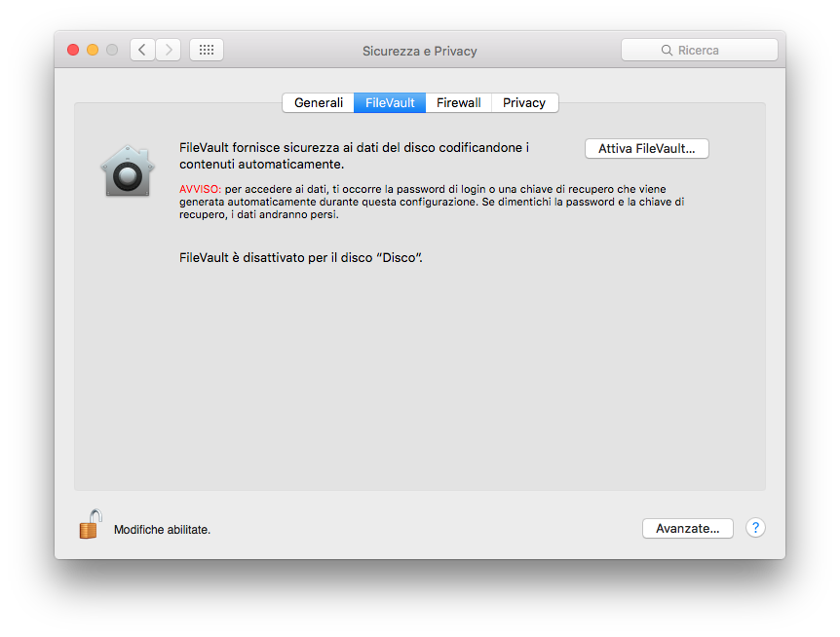The height and width of the screenshot is (637, 840).
Task: Click the window title Sicurezza e Privacy
Action: pyautogui.click(x=419, y=52)
